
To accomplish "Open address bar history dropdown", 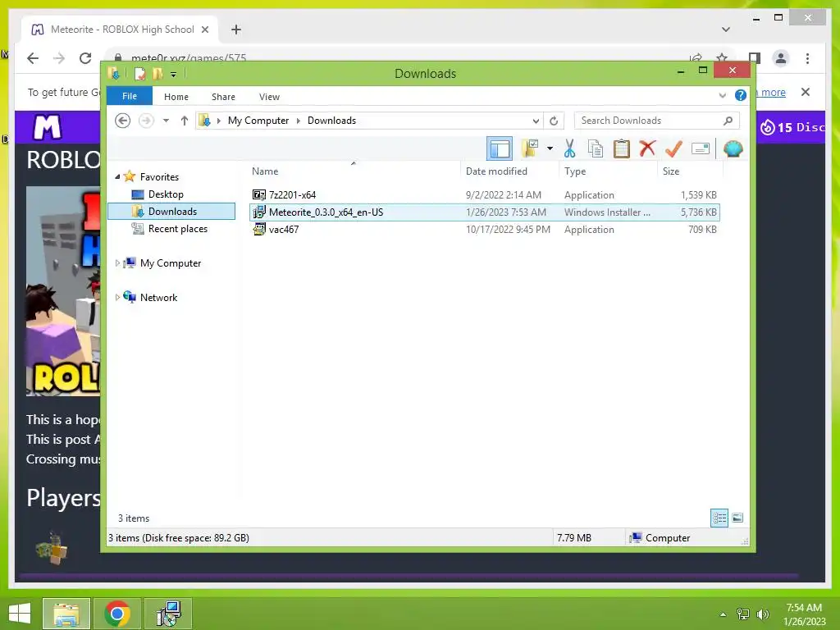I will [x=536, y=121].
